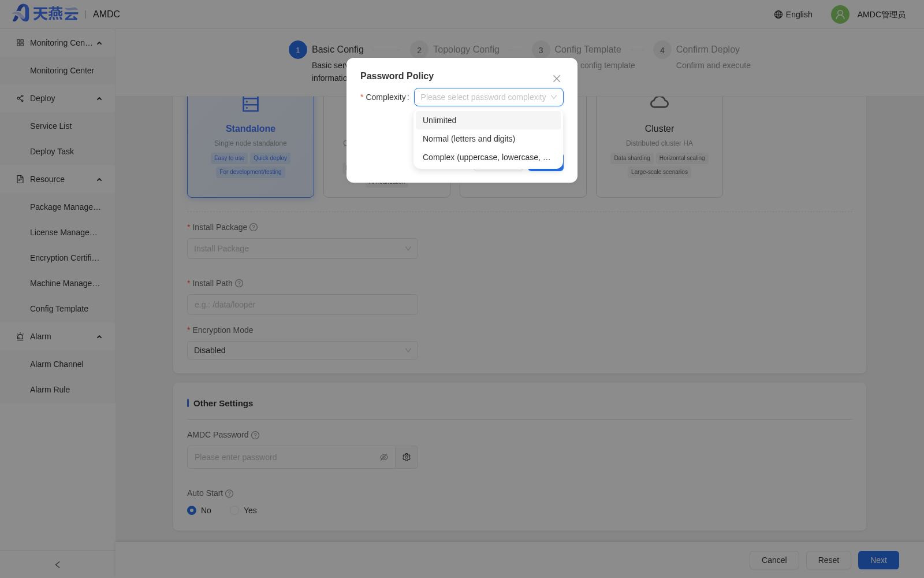Image resolution: width=924 pixels, height=578 pixels.
Task: Open the Encryption Mode dropdown
Action: (x=303, y=350)
